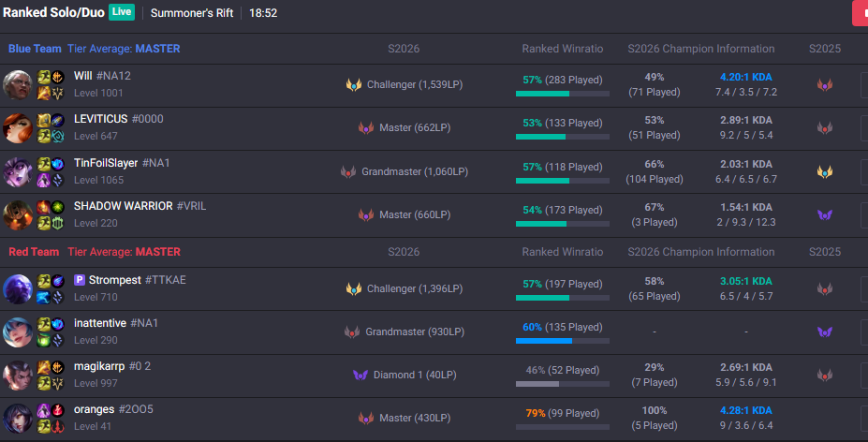Click oranges's Master rank emblem
This screenshot has height=442, width=868.
click(366, 419)
